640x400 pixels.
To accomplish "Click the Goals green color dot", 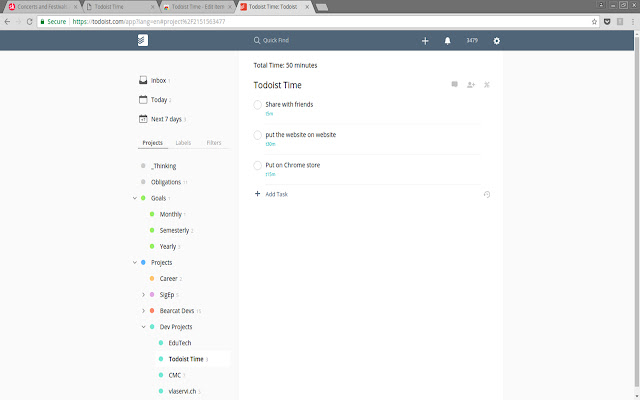I will (143, 198).
